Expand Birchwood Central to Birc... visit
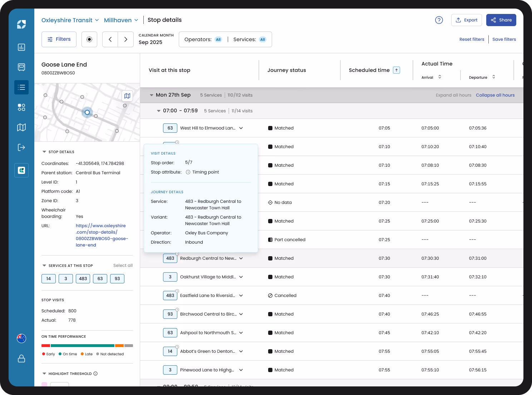 (241, 314)
